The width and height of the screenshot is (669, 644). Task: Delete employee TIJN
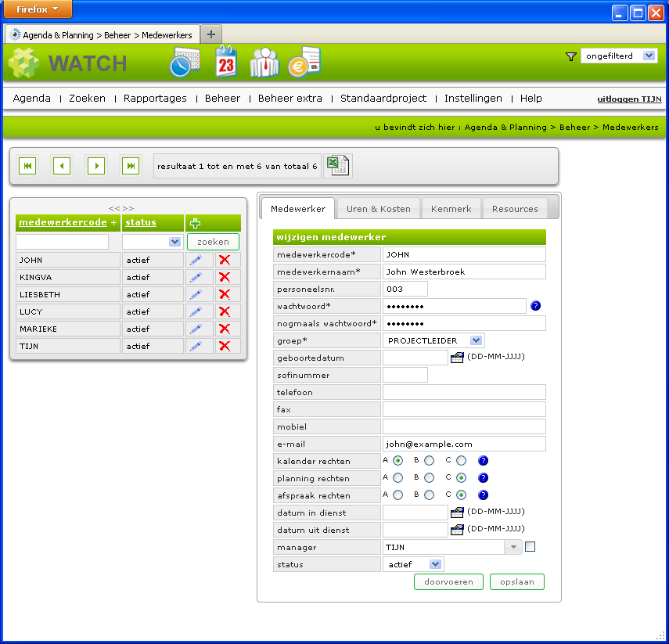pyautogui.click(x=225, y=346)
